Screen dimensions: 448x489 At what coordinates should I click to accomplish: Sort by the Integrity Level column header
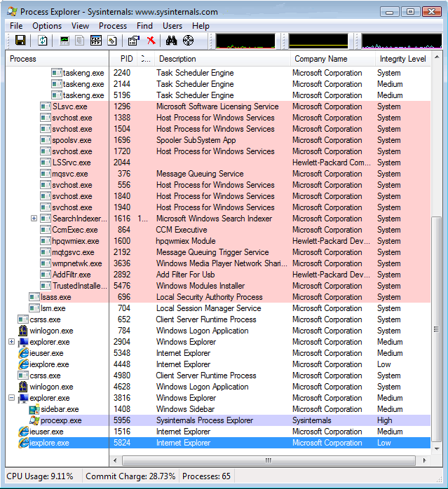pyautogui.click(x=403, y=59)
